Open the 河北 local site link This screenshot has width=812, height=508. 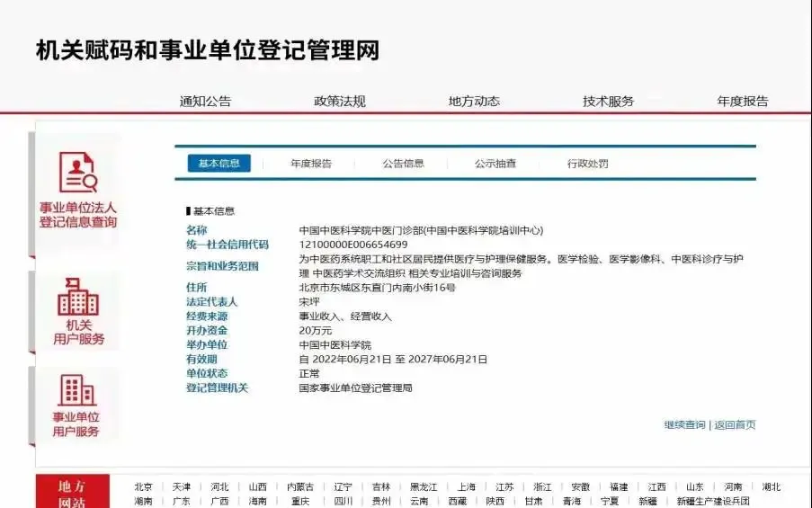click(219, 486)
